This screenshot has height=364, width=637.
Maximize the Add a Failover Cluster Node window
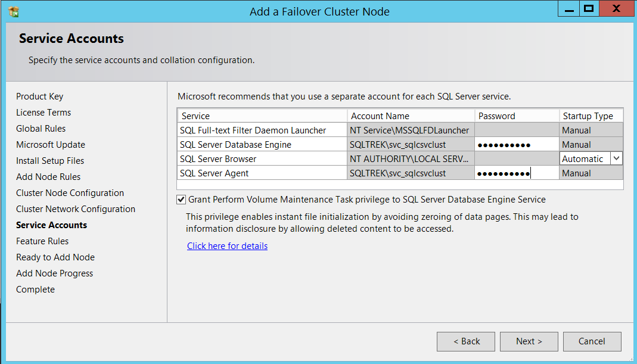point(589,8)
